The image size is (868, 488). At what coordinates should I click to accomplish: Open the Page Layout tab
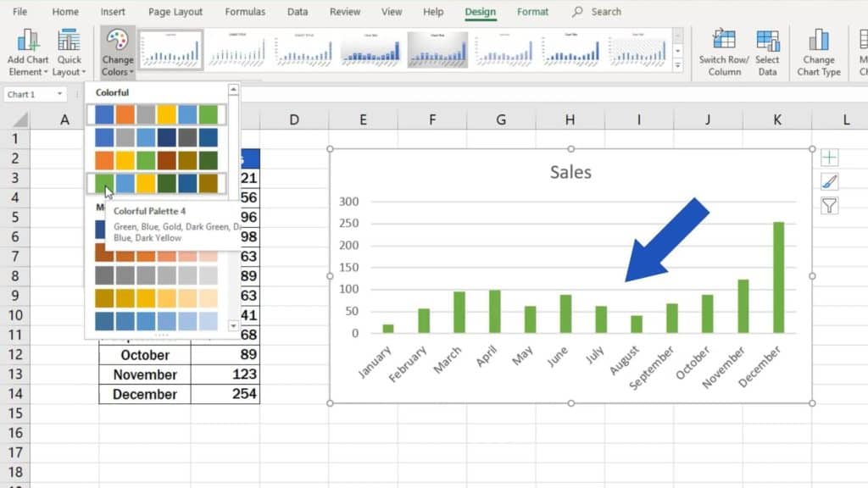pyautogui.click(x=175, y=12)
